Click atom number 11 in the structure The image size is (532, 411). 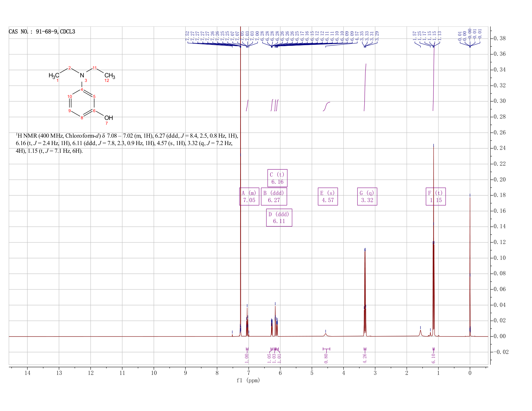coord(95,68)
